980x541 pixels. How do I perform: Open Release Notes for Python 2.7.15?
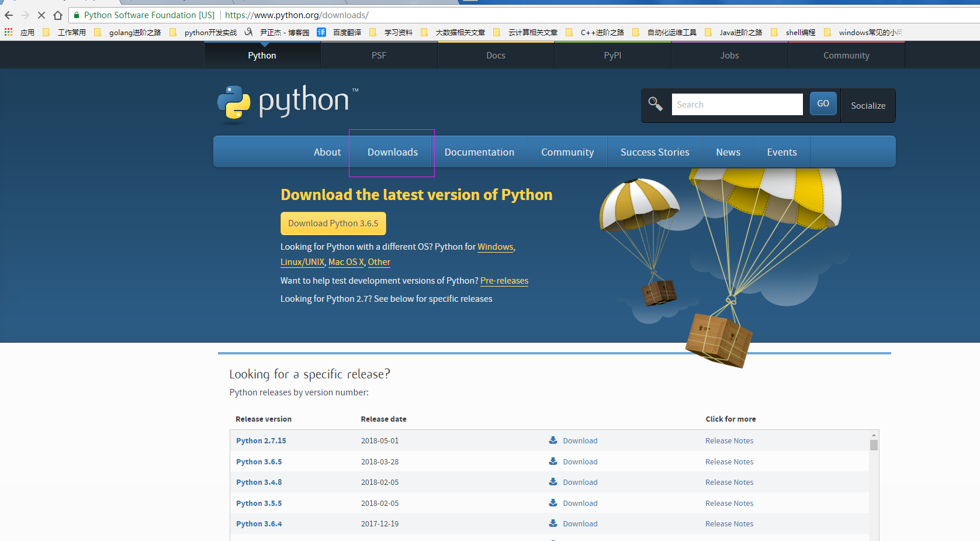click(x=729, y=440)
